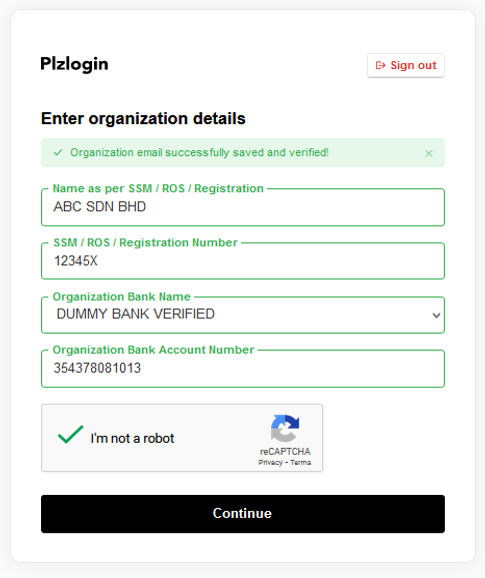
Task: Click the reCAPTCHA text under logo
Action: click(x=285, y=452)
